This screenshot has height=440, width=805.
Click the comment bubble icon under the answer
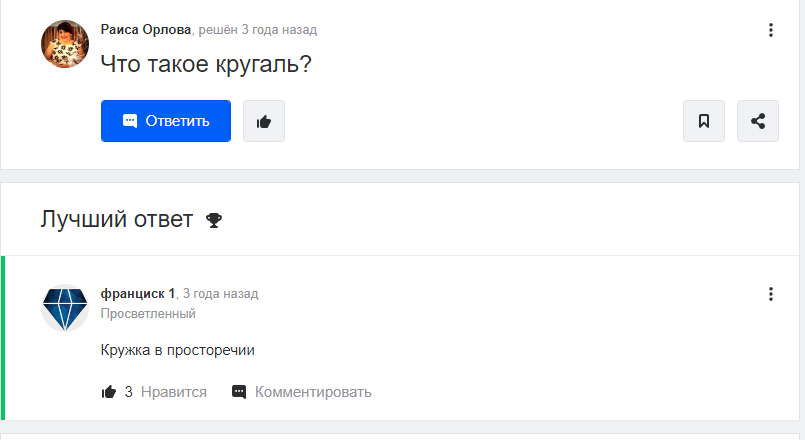click(239, 392)
